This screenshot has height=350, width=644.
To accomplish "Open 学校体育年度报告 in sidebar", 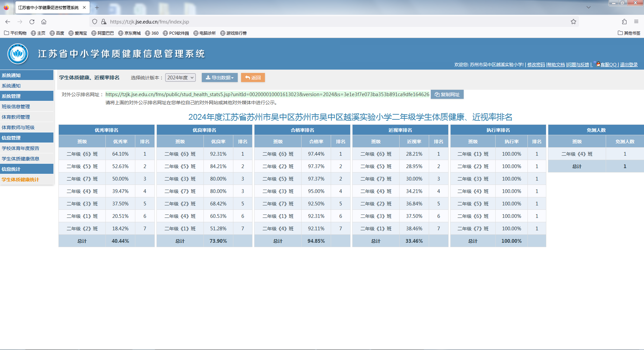I will point(27,148).
